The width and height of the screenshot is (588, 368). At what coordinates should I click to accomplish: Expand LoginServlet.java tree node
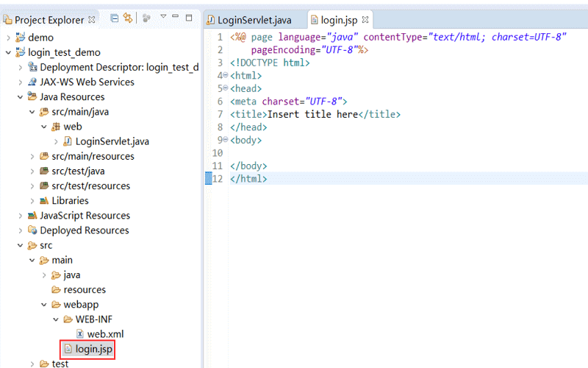point(56,141)
